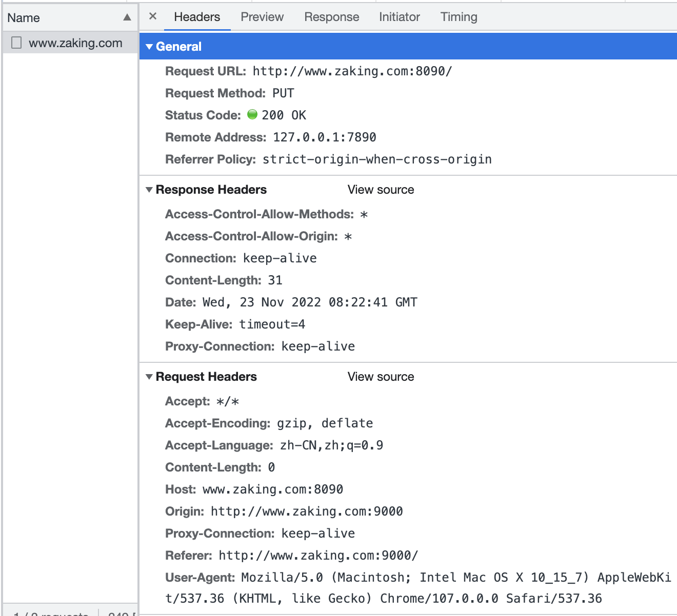Click the Name column header
The height and width of the screenshot is (616, 677).
coord(70,17)
